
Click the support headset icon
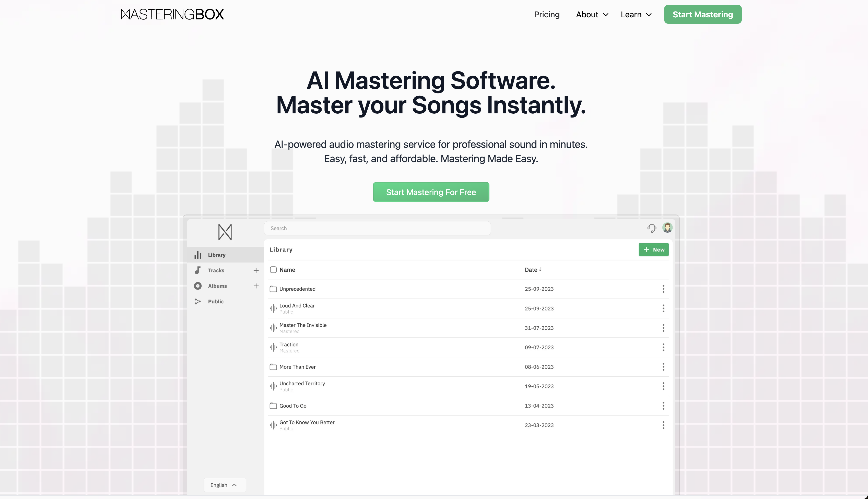point(652,228)
